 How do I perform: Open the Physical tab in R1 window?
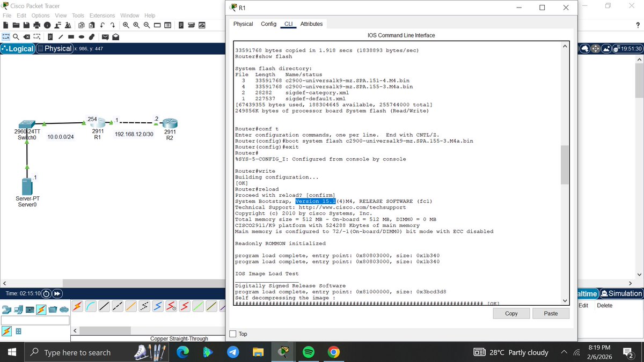pyautogui.click(x=243, y=24)
